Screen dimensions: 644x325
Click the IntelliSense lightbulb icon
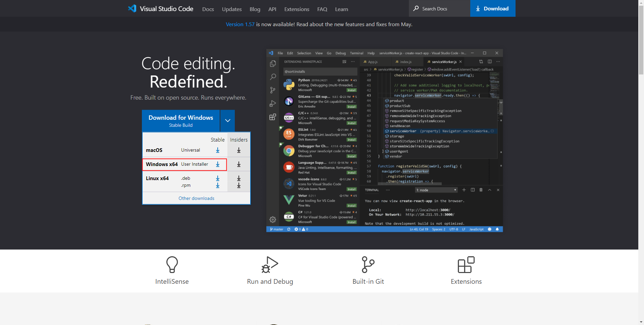pyautogui.click(x=172, y=265)
